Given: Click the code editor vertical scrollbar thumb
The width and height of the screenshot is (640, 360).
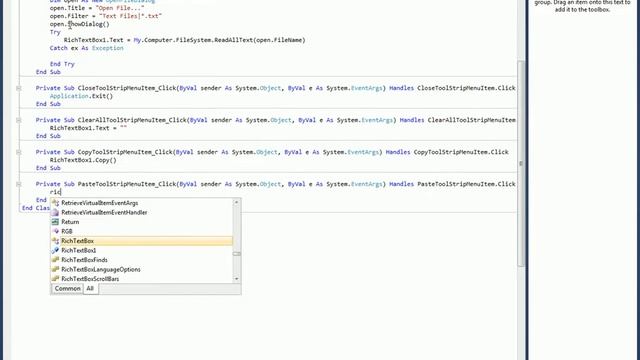Looking at the screenshot, I should [x=521, y=163].
